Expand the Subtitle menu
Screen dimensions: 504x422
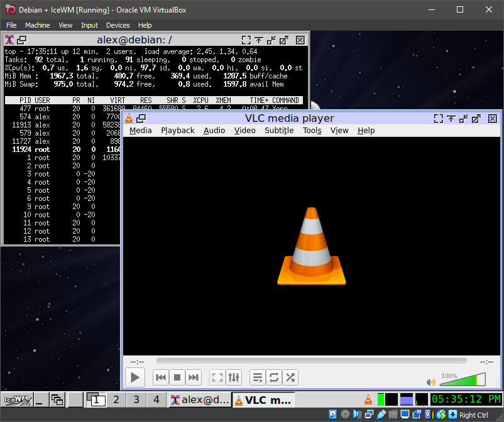pos(278,131)
